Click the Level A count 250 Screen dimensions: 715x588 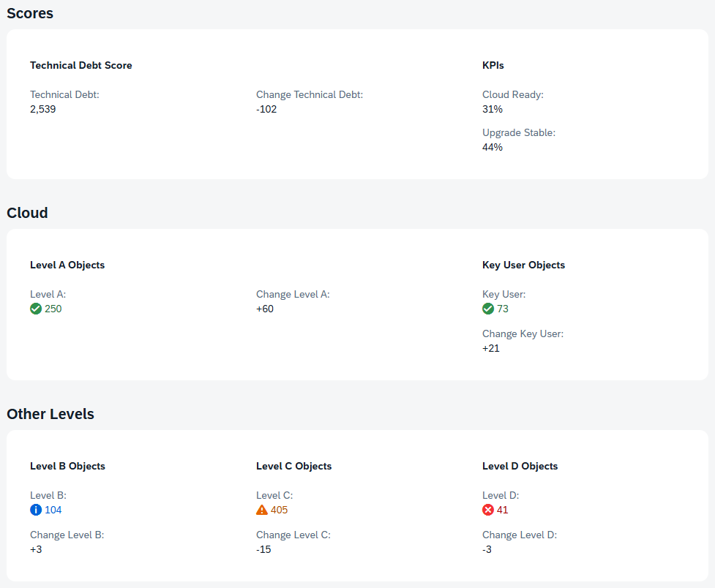tap(53, 309)
